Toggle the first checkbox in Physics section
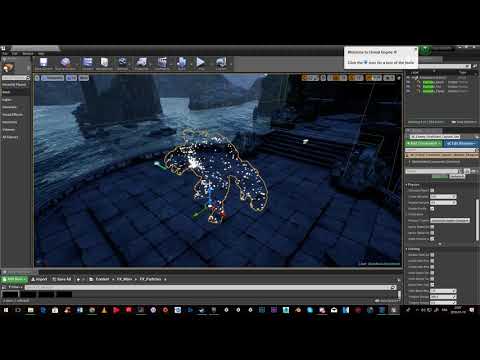 432,190
